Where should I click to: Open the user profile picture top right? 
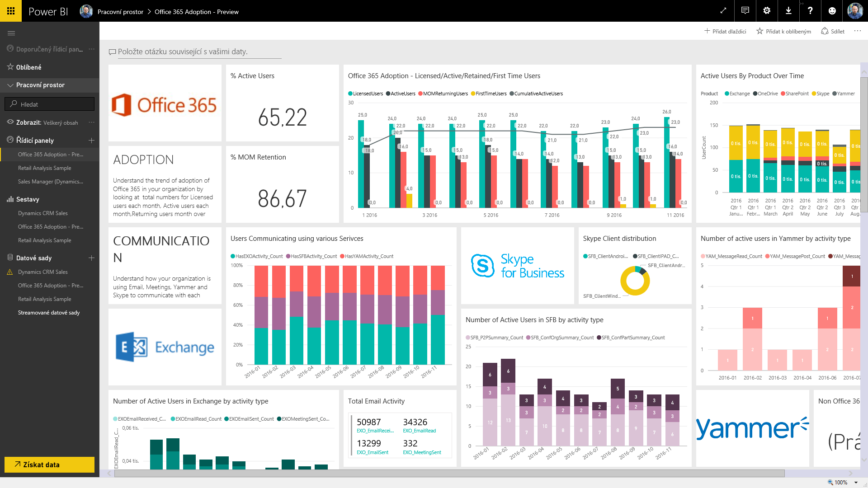pyautogui.click(x=855, y=11)
